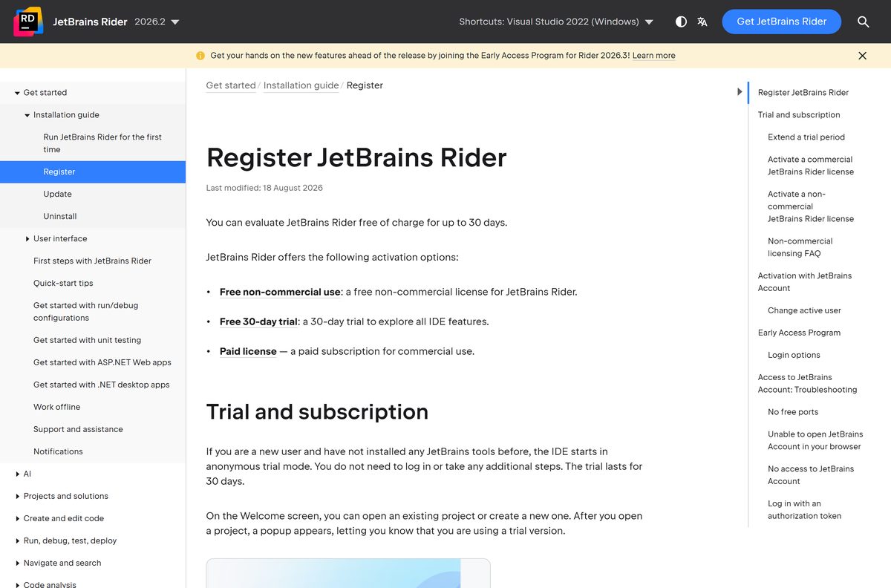The height and width of the screenshot is (588, 891).
Task: Jump to Activate a non-commercial license
Action: click(811, 206)
